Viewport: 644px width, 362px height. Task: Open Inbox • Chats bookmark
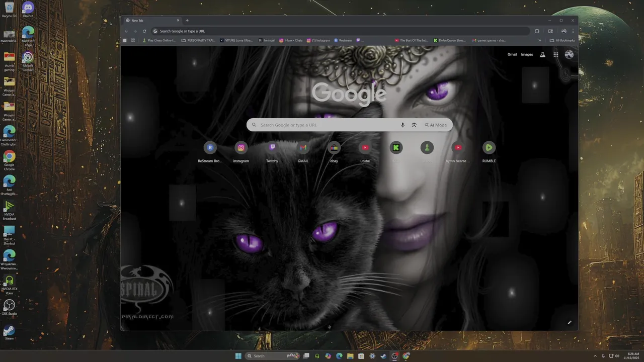click(x=291, y=40)
